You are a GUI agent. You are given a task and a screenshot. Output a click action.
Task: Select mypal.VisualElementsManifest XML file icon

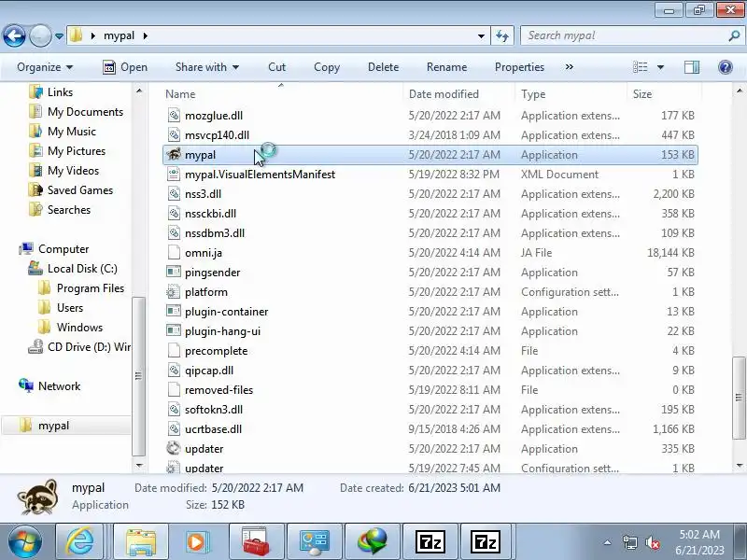tap(174, 175)
